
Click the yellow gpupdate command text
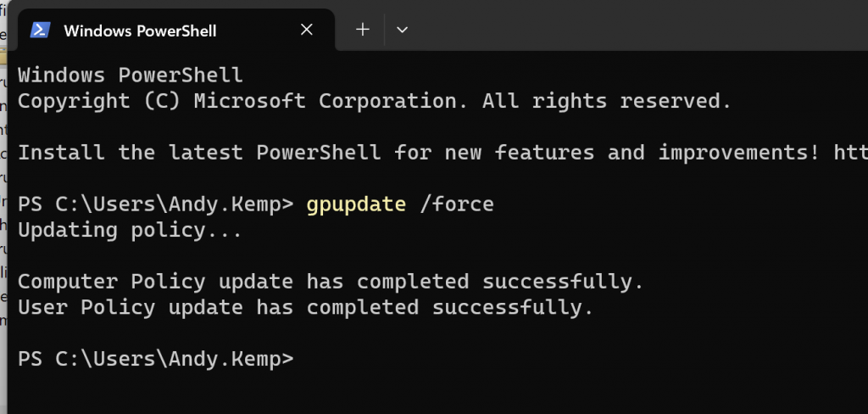[x=356, y=204]
